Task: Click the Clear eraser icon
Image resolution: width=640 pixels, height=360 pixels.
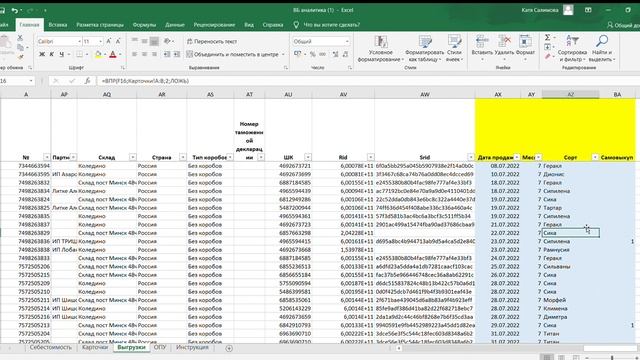Action: tap(547, 56)
